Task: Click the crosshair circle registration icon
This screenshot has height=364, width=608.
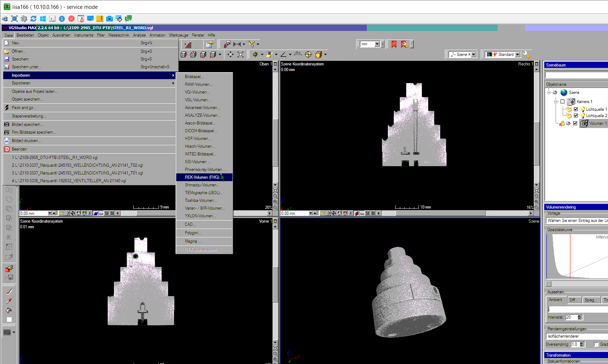Action: [308, 55]
